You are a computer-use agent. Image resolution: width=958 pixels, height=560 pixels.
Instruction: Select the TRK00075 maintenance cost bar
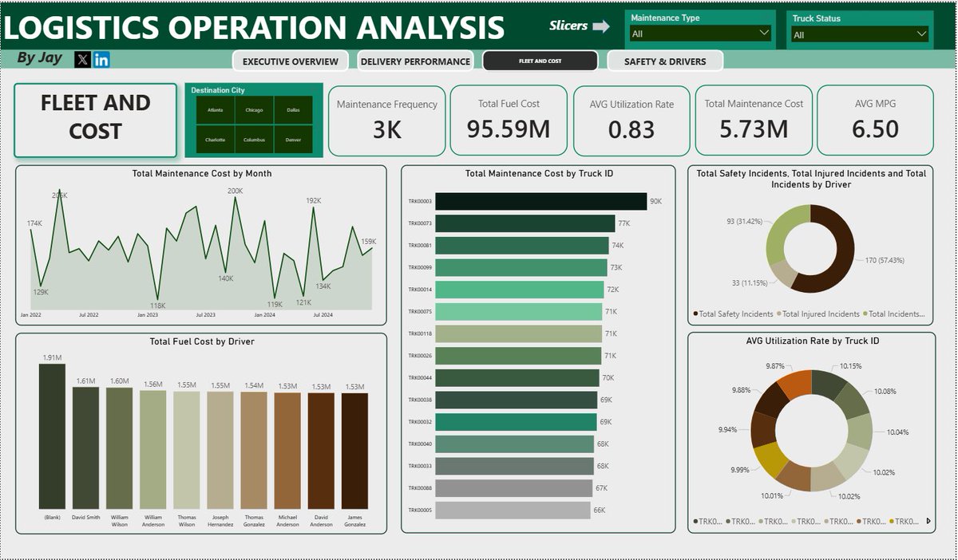click(x=519, y=312)
